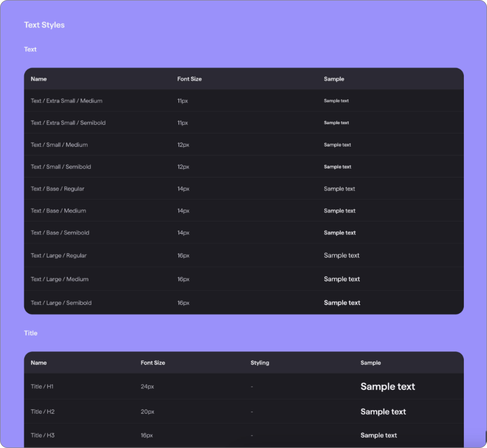Screen dimensions: 487x448
Task: Select Text / Large / Regular row name
Action: 59,256
